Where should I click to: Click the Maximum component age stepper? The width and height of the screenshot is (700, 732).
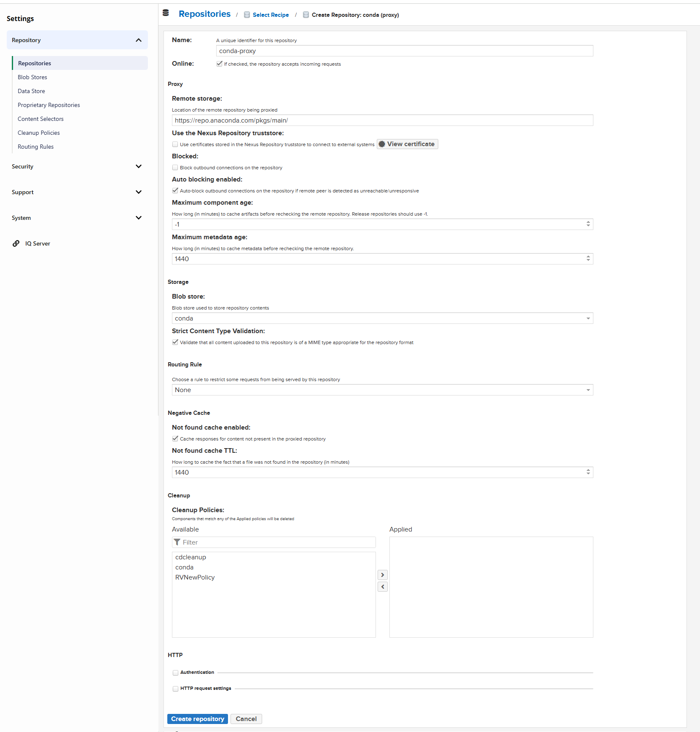pos(588,224)
